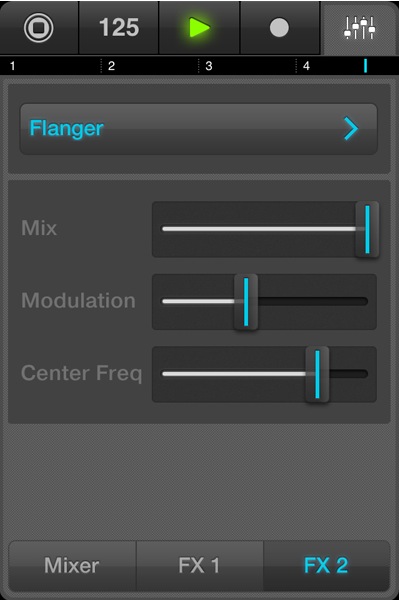
Task: Jump to beat 4 on timeline
Action: point(306,66)
